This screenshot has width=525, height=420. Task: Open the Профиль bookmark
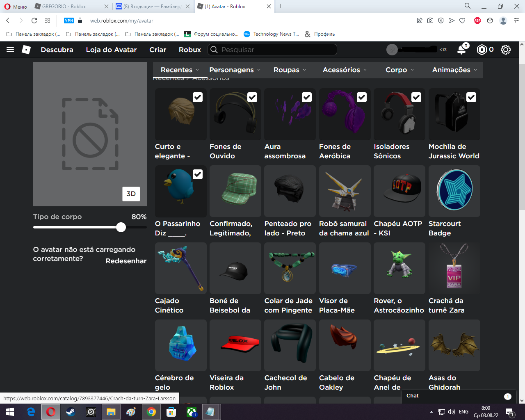(x=320, y=34)
